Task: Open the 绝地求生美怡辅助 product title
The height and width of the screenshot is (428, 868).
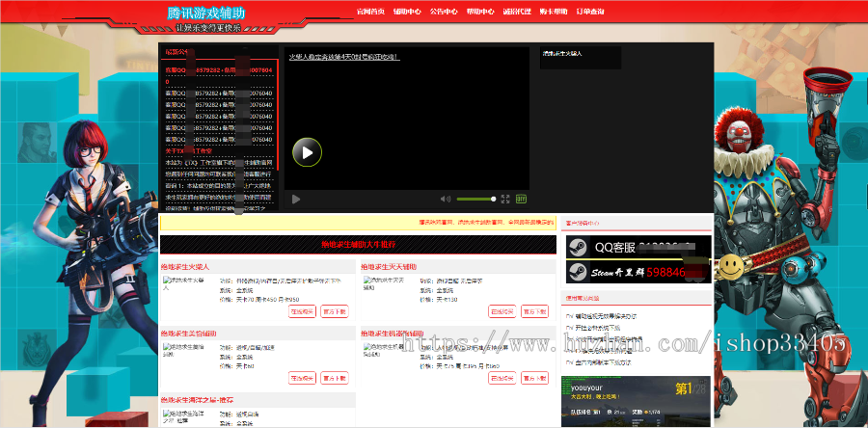Action: [x=189, y=334]
